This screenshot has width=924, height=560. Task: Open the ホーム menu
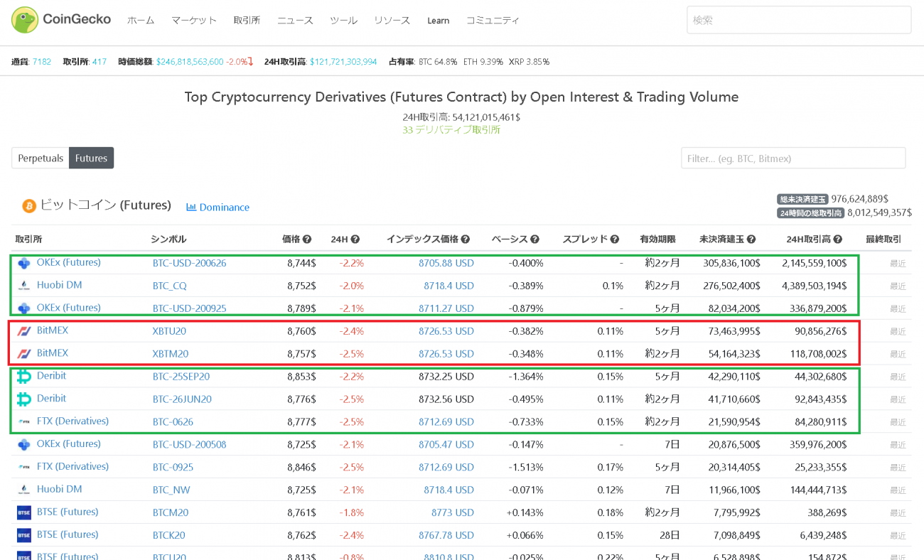(x=141, y=21)
